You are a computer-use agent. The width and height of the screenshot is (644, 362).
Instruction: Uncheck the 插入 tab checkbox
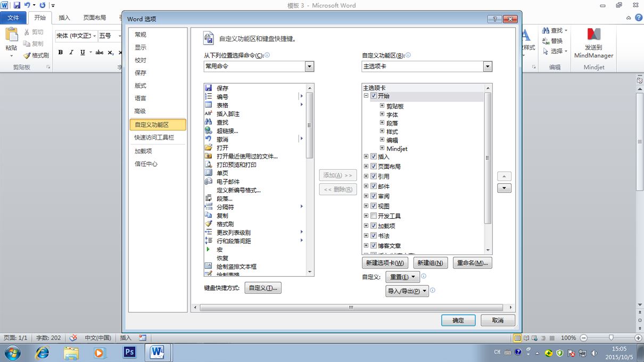(x=374, y=157)
